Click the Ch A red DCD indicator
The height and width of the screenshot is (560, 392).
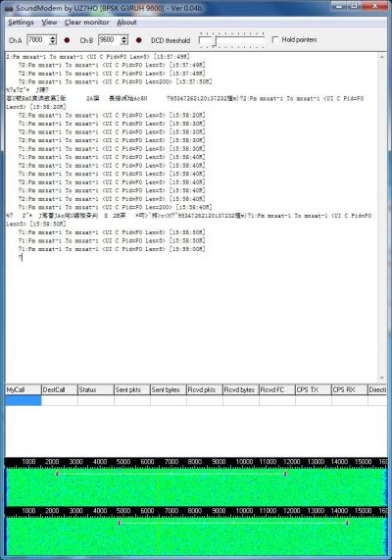click(67, 40)
